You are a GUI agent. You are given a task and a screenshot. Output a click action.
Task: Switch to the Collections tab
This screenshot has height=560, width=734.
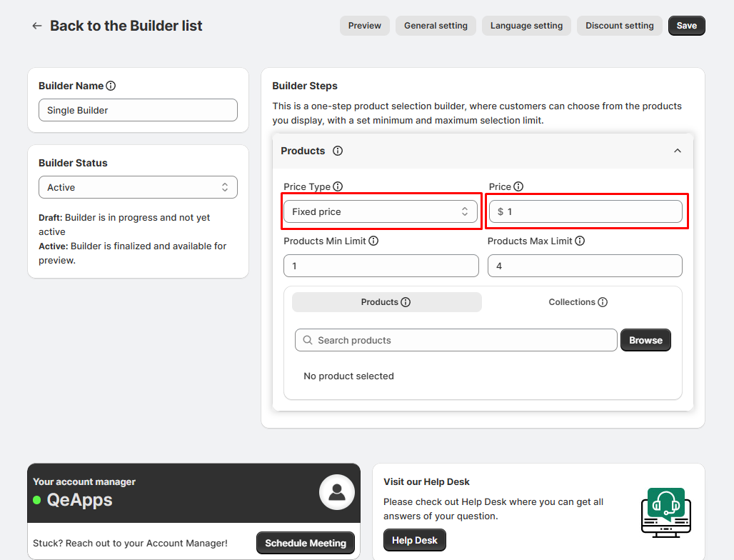click(x=578, y=302)
